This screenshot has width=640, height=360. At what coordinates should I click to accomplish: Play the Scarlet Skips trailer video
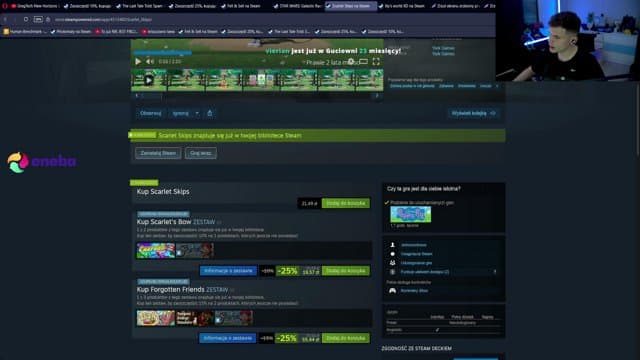[138, 62]
